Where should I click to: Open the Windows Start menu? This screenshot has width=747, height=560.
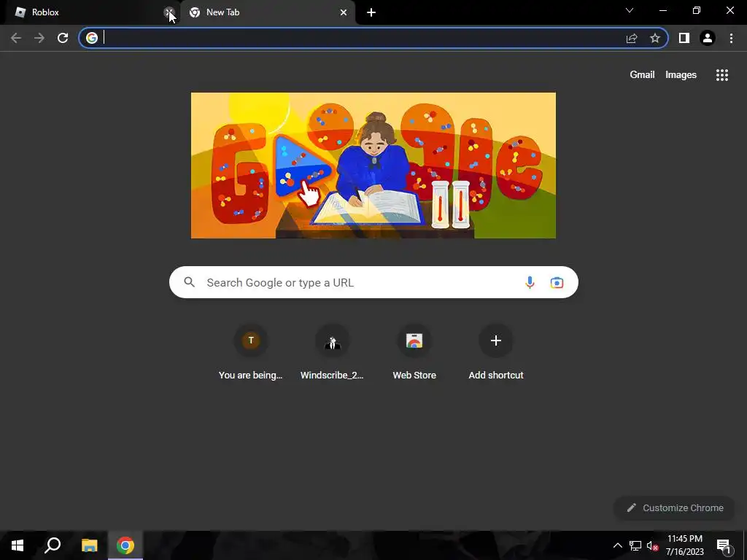[18, 545]
